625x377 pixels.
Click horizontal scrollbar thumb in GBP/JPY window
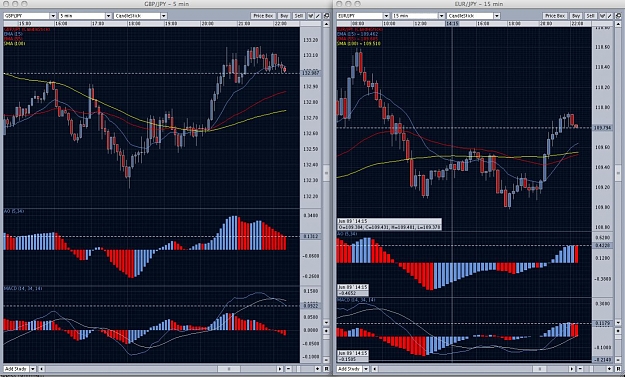tap(229, 369)
